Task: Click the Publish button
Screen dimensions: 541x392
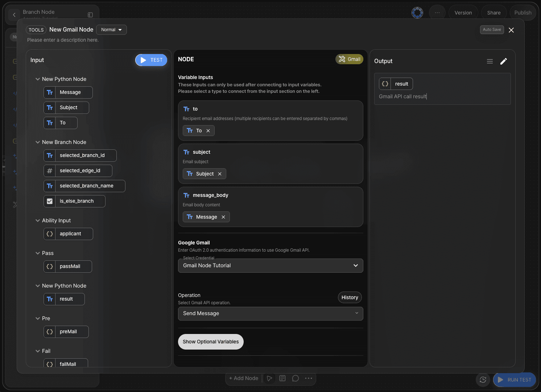Action: point(523,13)
